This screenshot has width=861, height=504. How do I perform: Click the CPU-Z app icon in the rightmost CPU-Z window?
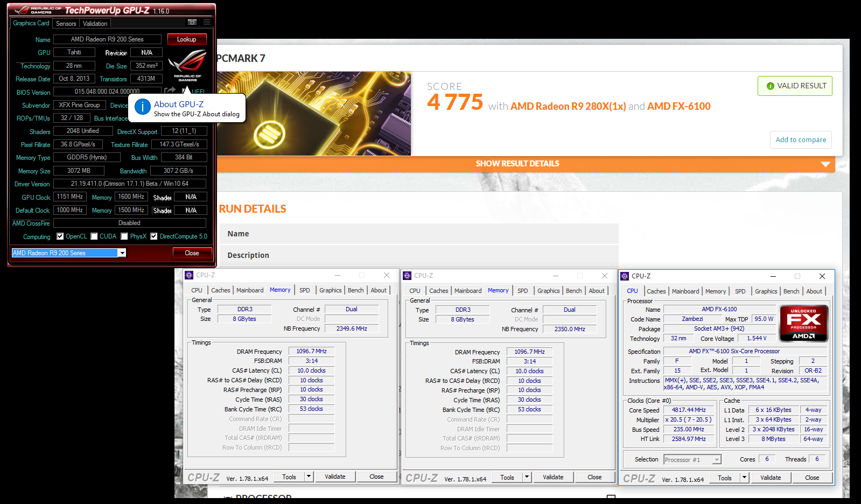[x=625, y=276]
